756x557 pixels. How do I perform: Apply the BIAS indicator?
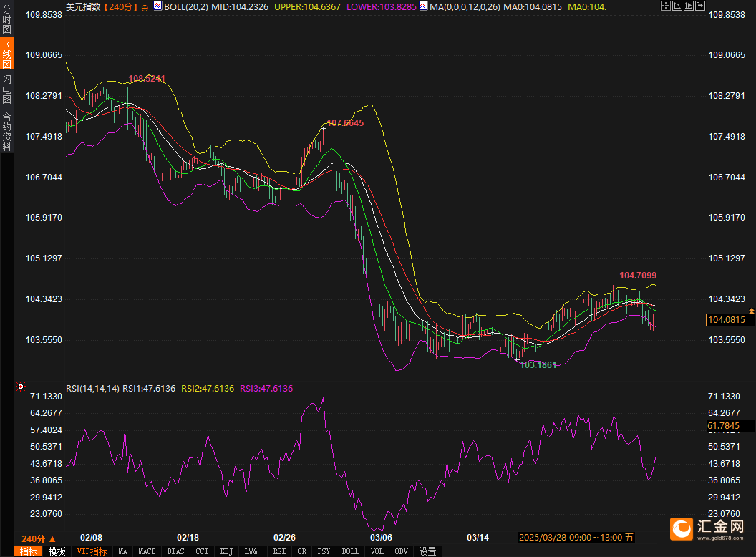[x=175, y=551]
